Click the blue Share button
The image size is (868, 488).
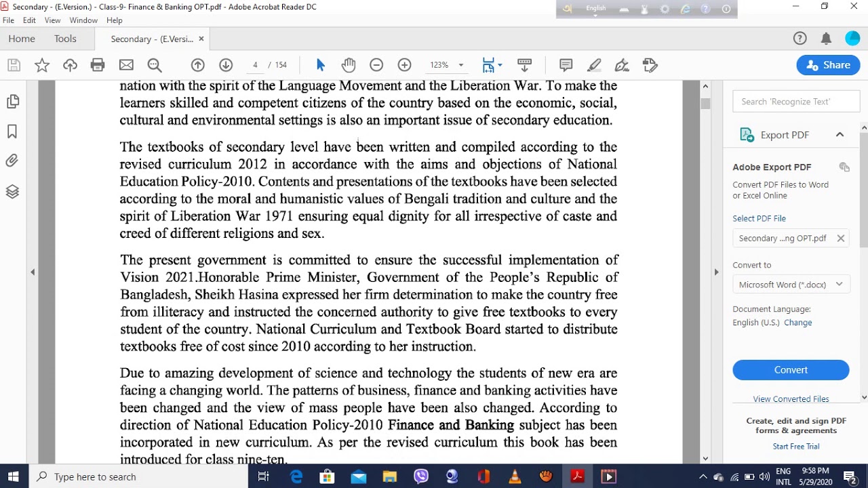pos(828,65)
